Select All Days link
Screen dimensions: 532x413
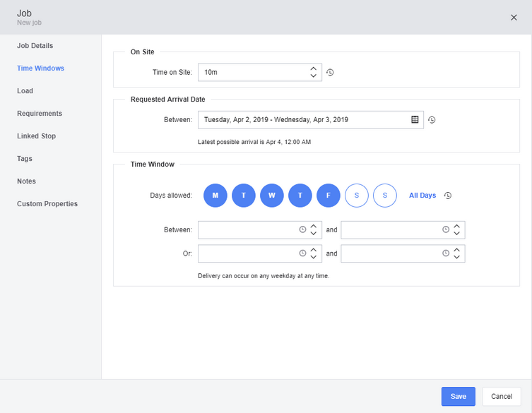pyautogui.click(x=422, y=196)
